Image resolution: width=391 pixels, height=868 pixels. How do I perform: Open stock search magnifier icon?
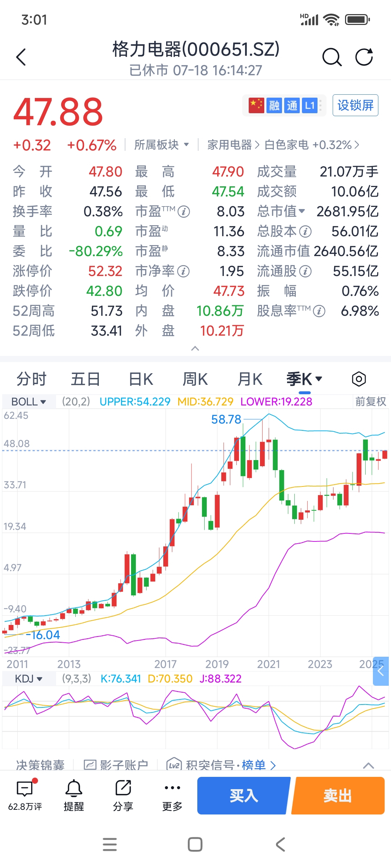pos(332,57)
